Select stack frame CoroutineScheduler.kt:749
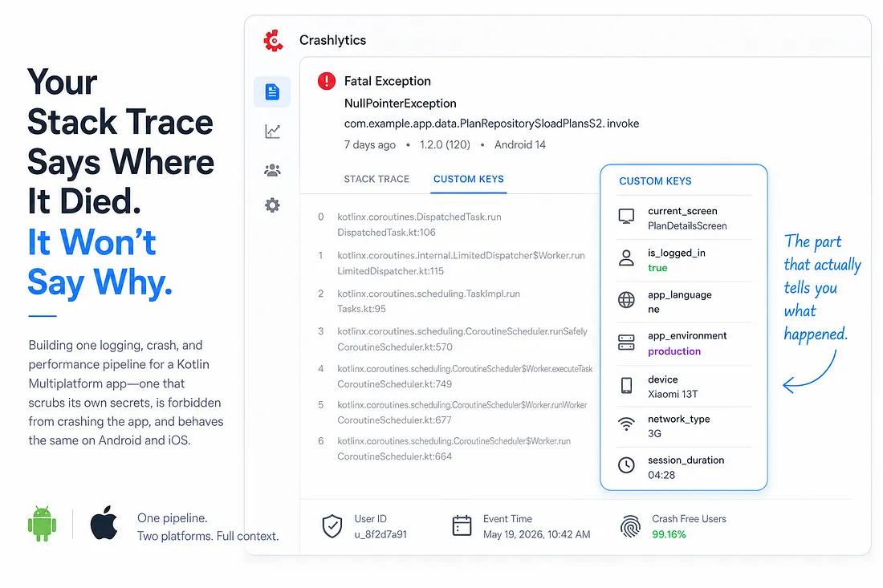Screen dimensions: 883x588 tap(395, 383)
